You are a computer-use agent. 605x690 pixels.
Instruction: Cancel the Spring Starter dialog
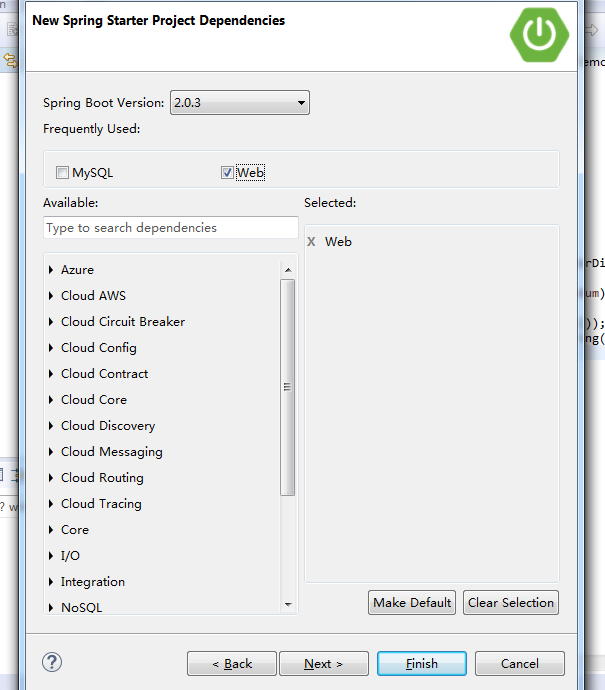pyautogui.click(x=520, y=664)
